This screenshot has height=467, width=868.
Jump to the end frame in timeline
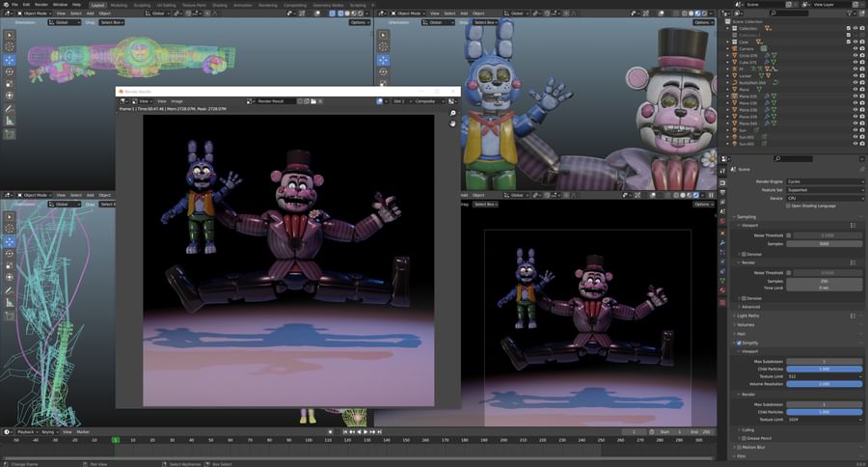pyautogui.click(x=379, y=431)
